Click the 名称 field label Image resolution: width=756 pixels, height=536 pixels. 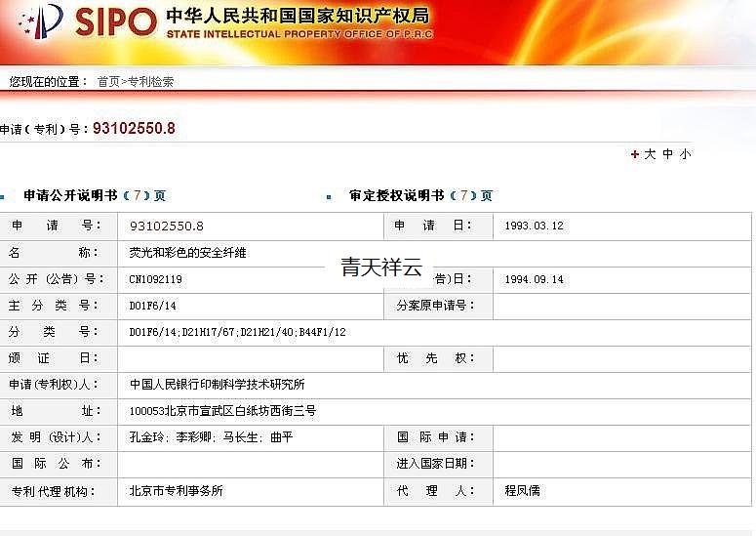(x=54, y=252)
